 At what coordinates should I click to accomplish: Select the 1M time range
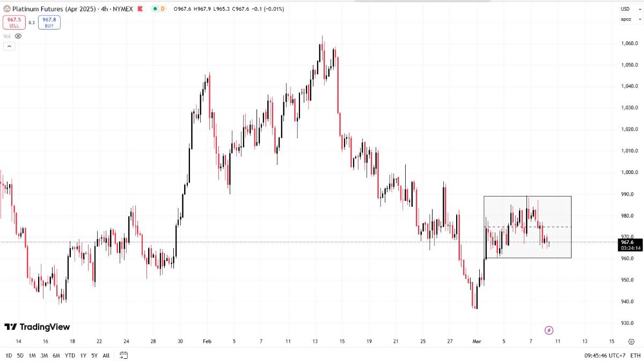click(x=32, y=355)
